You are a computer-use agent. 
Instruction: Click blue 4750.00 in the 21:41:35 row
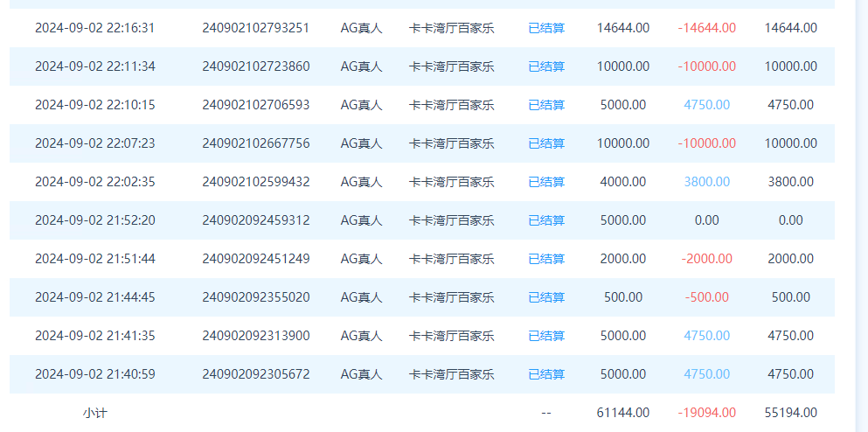pos(707,336)
